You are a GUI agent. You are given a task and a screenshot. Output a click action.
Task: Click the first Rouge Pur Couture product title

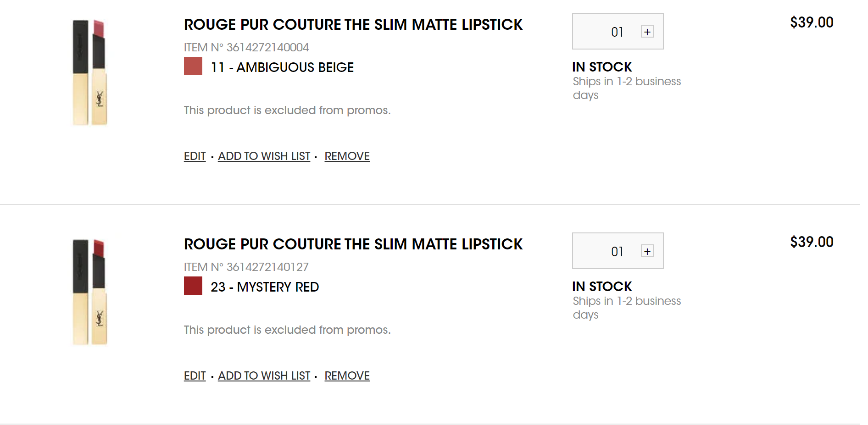pyautogui.click(x=353, y=25)
